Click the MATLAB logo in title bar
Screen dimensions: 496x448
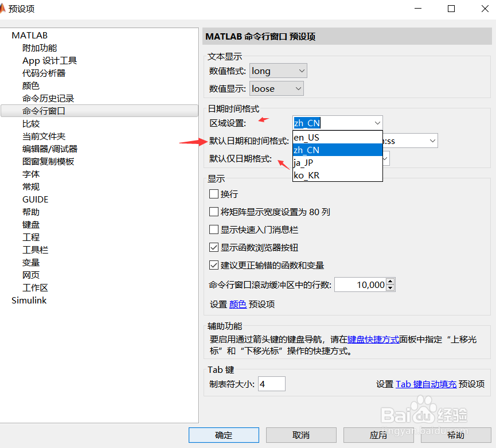2,8
